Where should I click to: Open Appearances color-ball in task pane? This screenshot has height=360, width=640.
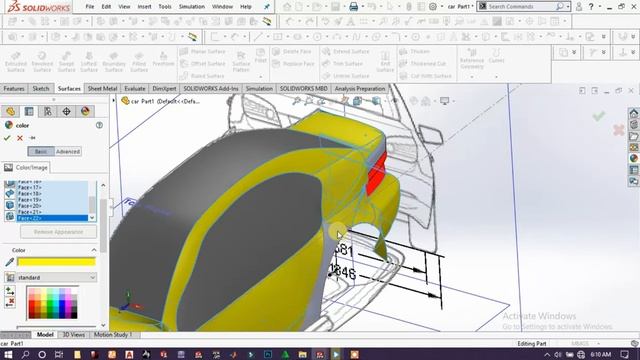[633, 158]
